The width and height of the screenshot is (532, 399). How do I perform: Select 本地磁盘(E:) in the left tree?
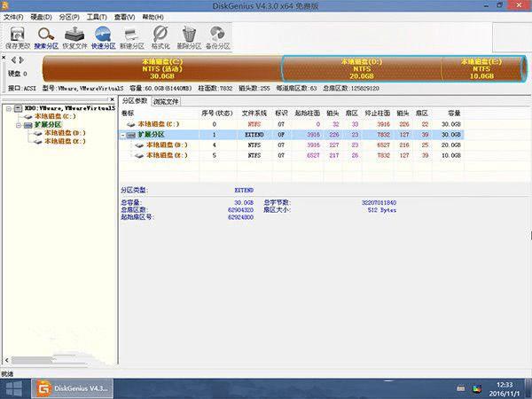65,141
